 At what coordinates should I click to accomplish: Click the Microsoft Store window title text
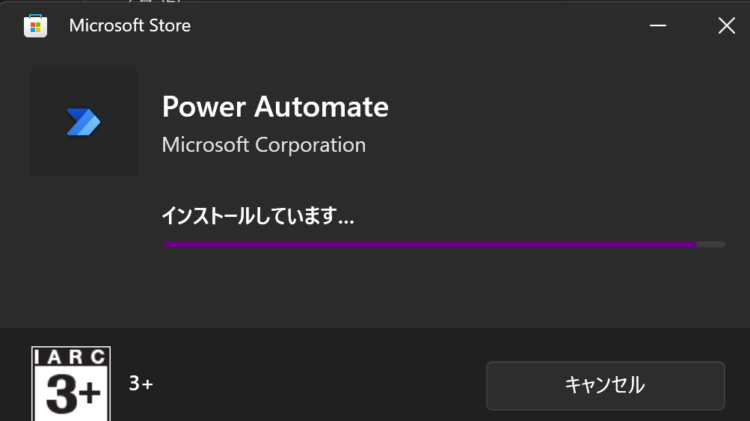coord(130,25)
